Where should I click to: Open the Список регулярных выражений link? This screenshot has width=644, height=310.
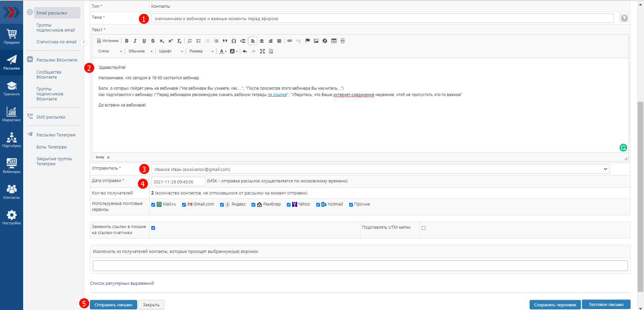122,283
